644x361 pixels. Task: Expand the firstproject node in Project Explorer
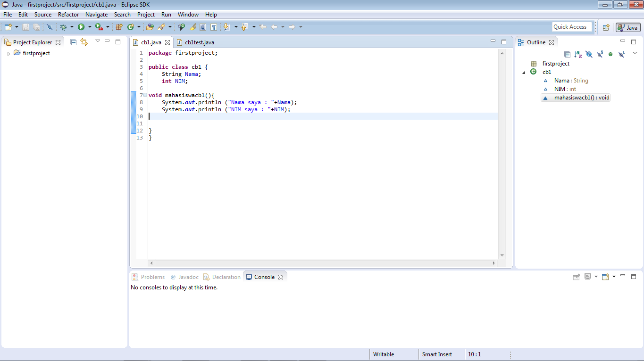8,53
